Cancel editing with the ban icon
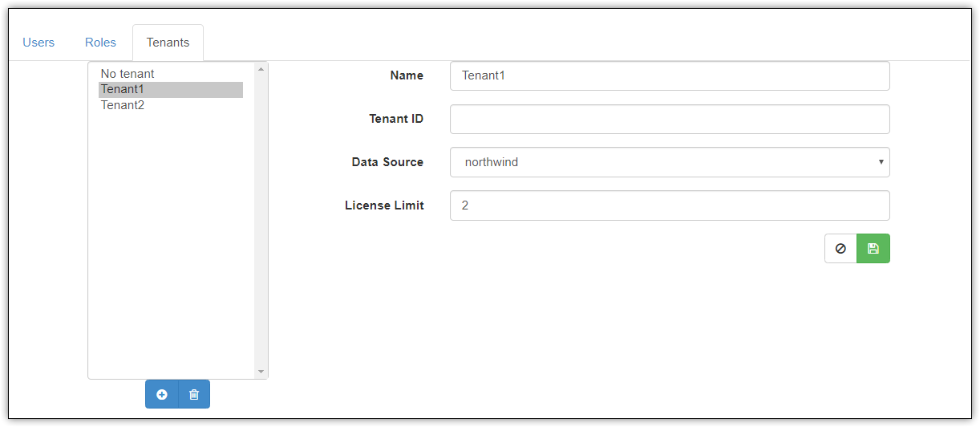This screenshot has height=427, width=980. click(x=840, y=249)
